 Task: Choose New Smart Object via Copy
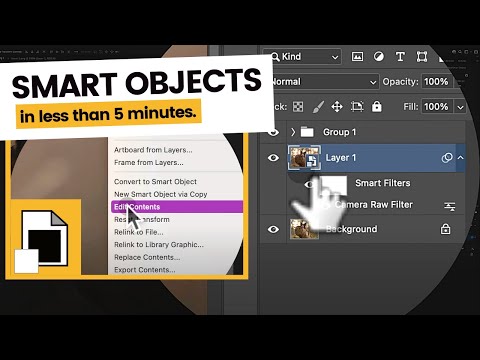click(x=161, y=194)
